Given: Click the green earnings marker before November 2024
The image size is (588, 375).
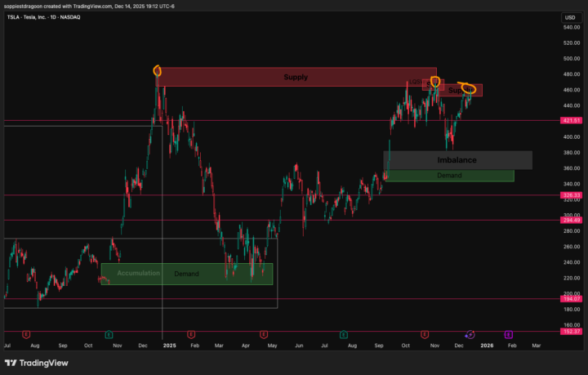Looking at the screenshot, I should click(x=109, y=334).
